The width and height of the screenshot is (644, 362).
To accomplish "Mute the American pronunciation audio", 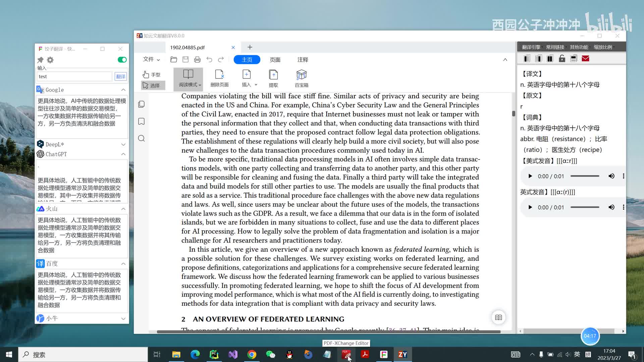I will click(611, 176).
